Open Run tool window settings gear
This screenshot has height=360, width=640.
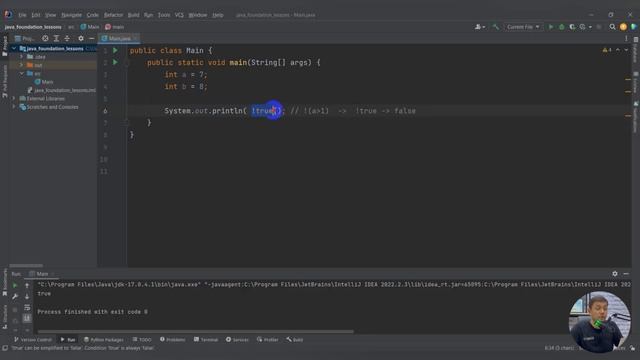coord(615,274)
